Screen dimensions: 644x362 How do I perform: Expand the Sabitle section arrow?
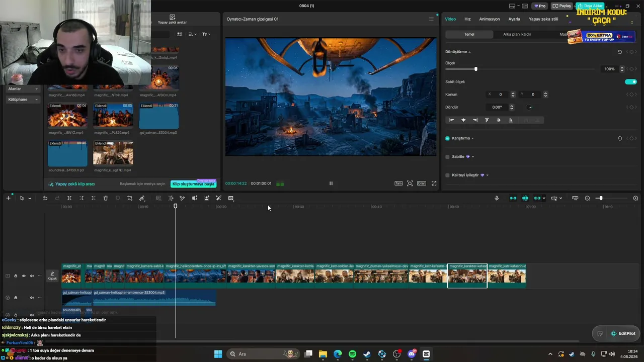point(473,157)
